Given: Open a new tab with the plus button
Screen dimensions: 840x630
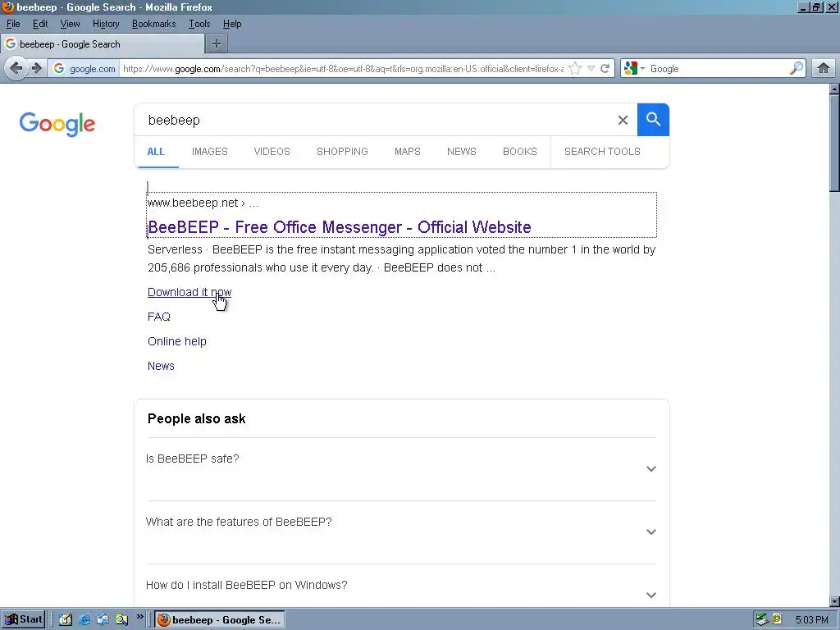Looking at the screenshot, I should [217, 44].
